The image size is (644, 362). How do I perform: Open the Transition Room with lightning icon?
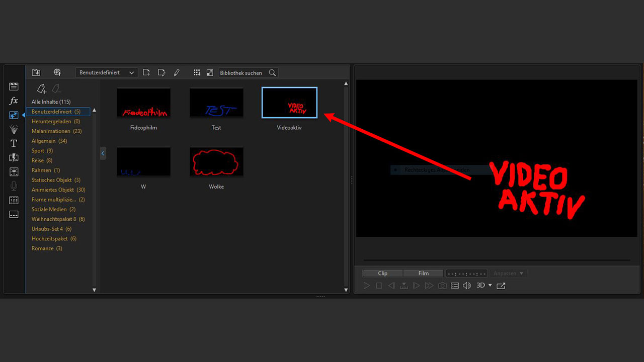(x=14, y=158)
